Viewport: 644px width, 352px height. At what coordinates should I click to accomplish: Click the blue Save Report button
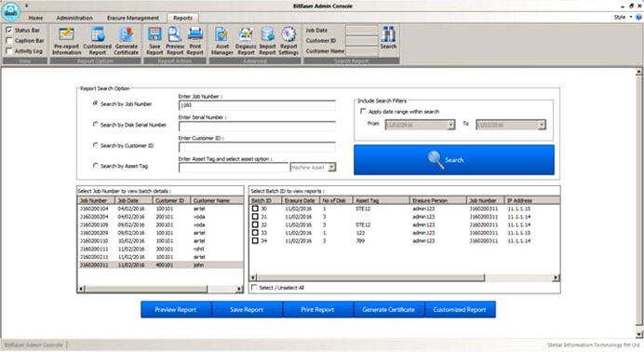[247, 309]
